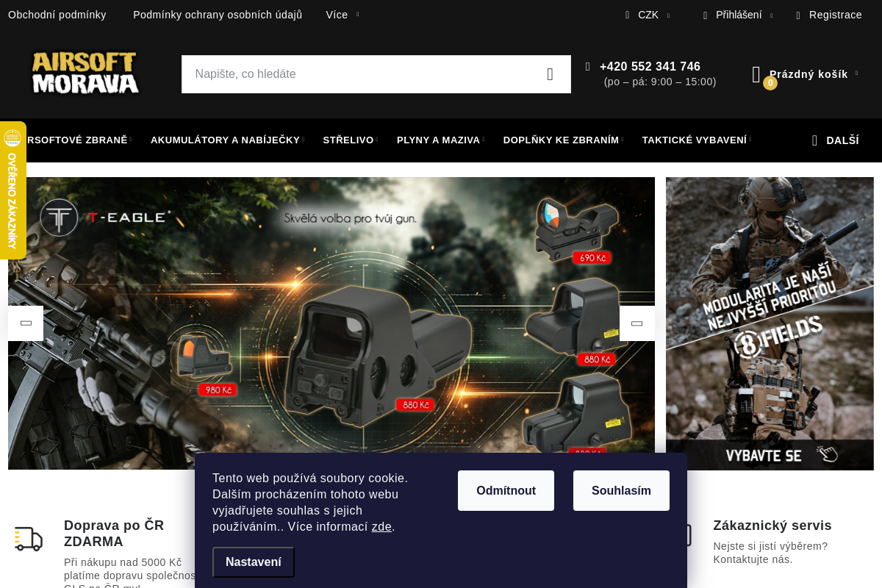Go to next banner slide

pos(637,323)
